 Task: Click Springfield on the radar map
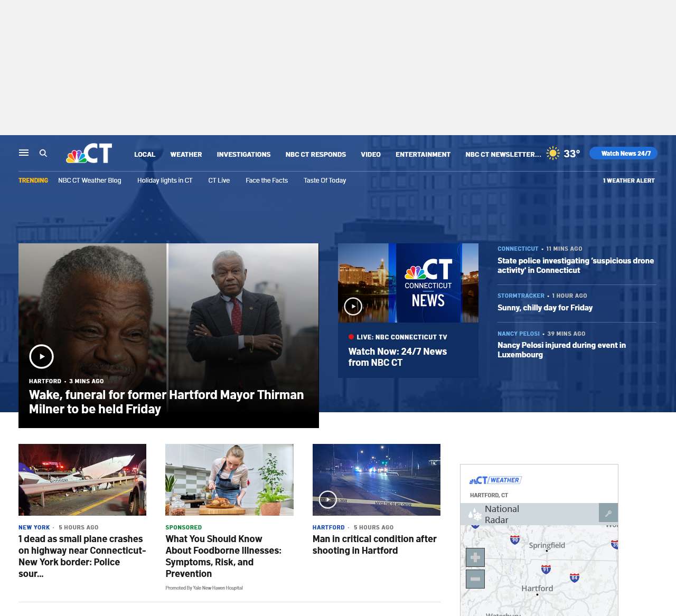pyautogui.click(x=547, y=545)
